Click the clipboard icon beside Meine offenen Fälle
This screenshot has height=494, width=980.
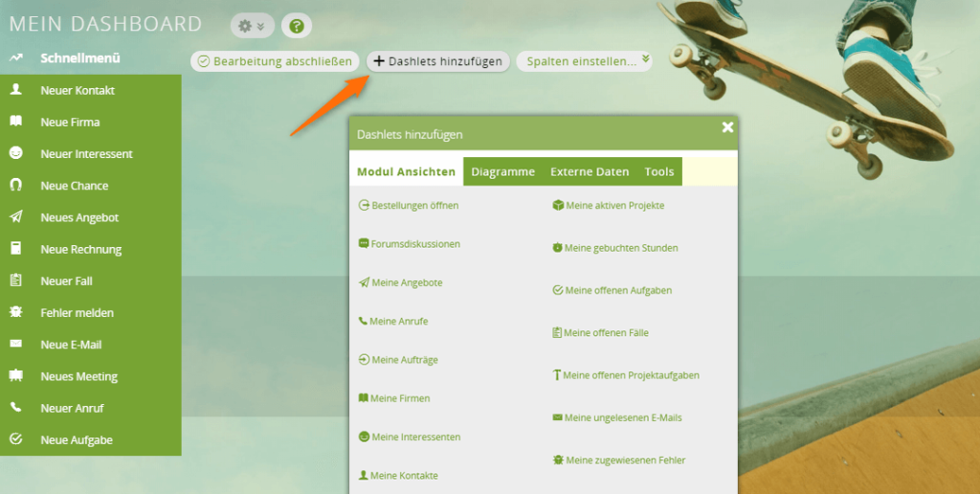(x=557, y=332)
